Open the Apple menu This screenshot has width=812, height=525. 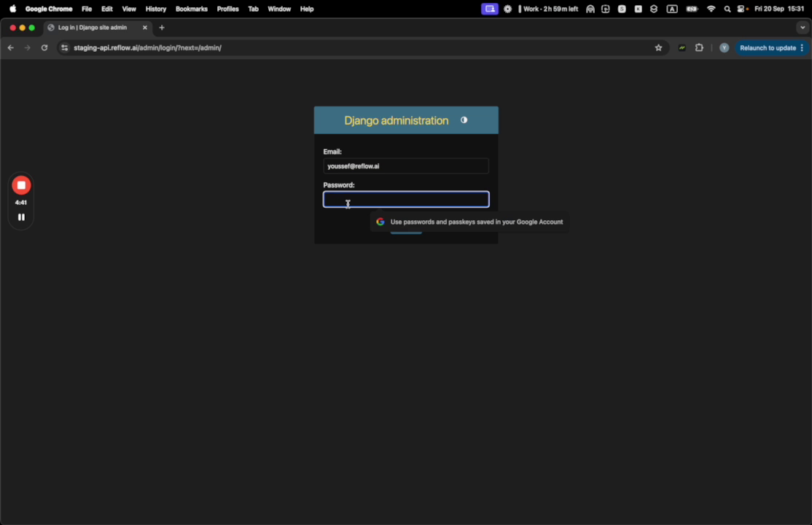click(13, 9)
